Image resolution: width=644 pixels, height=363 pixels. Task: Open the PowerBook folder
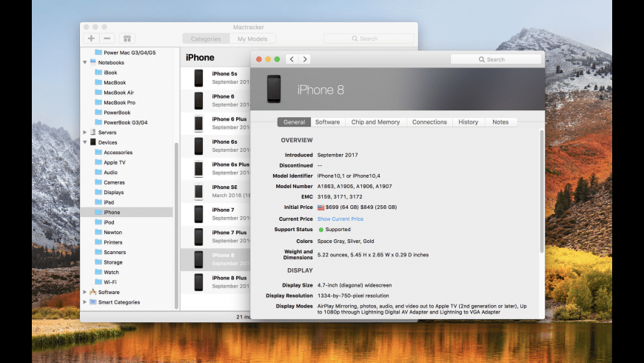click(x=113, y=112)
